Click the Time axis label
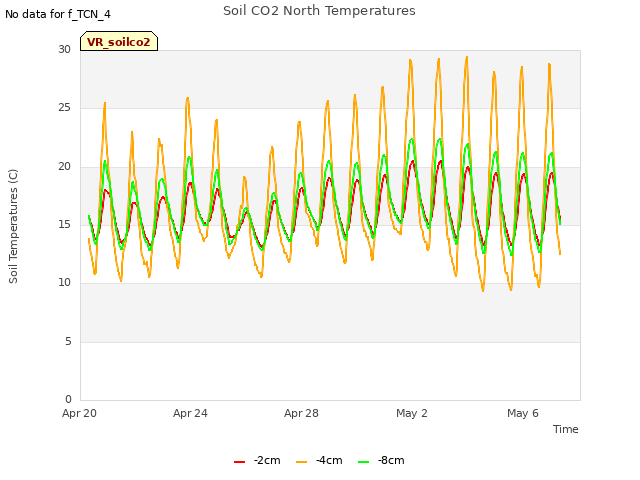This screenshot has height=480, width=640. click(x=565, y=429)
